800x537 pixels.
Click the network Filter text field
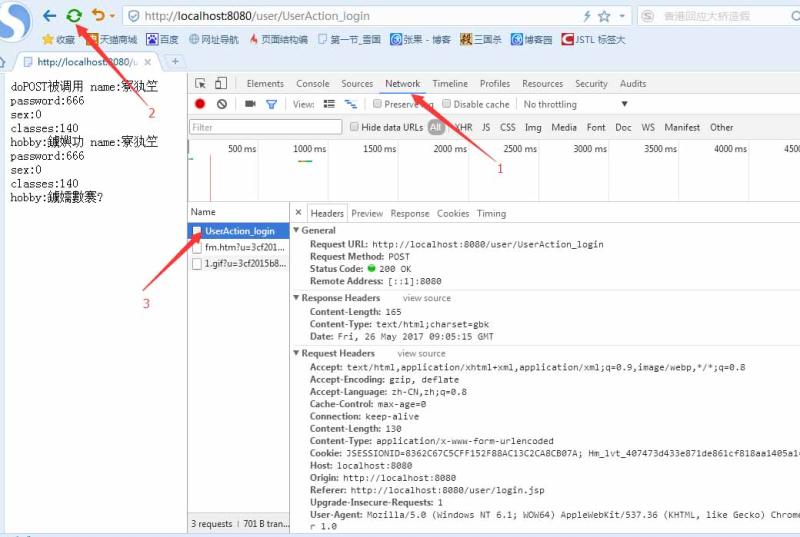point(266,127)
